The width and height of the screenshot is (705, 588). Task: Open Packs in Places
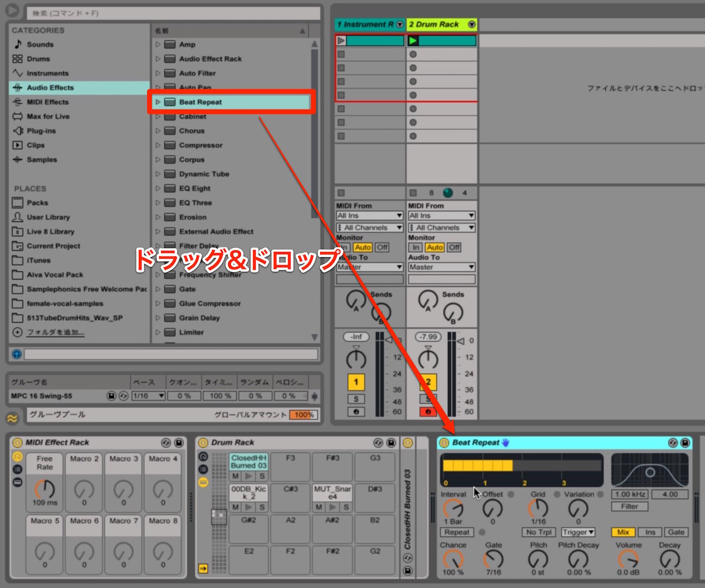coord(37,203)
